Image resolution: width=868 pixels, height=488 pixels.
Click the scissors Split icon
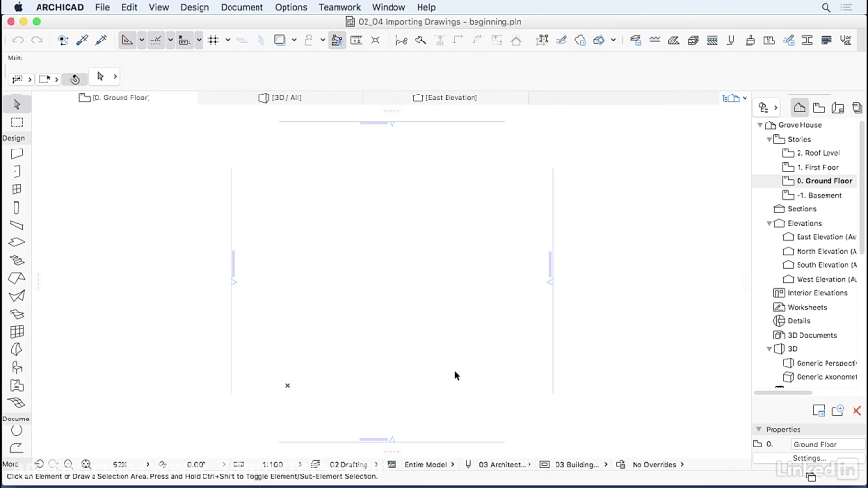coord(401,40)
